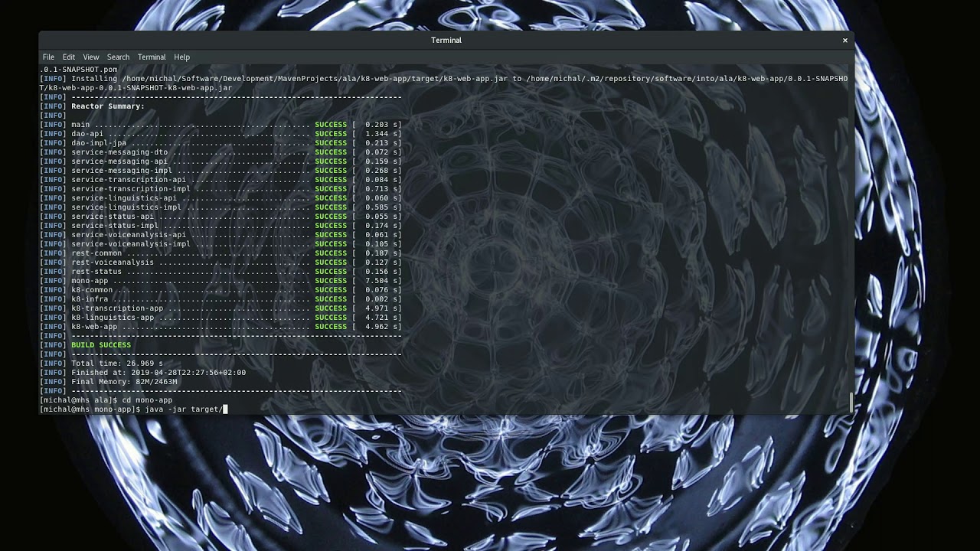
Task: Click the "service-messaging-impl" module name
Action: click(x=122, y=171)
